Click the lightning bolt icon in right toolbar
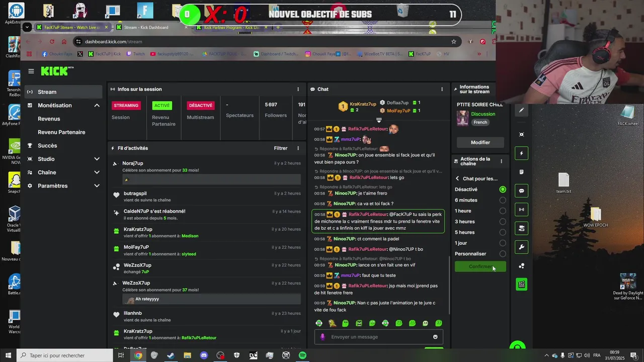Screen dimensions: 644x362 [521, 153]
